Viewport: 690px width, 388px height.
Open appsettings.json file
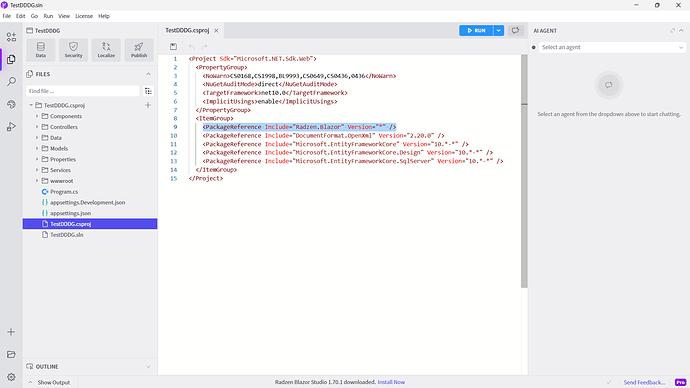(70, 213)
